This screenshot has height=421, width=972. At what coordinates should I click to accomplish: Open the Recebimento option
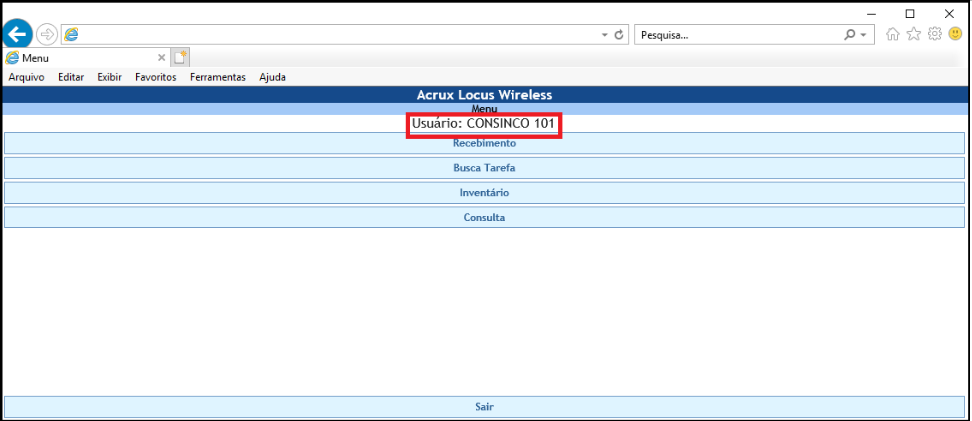pos(485,143)
